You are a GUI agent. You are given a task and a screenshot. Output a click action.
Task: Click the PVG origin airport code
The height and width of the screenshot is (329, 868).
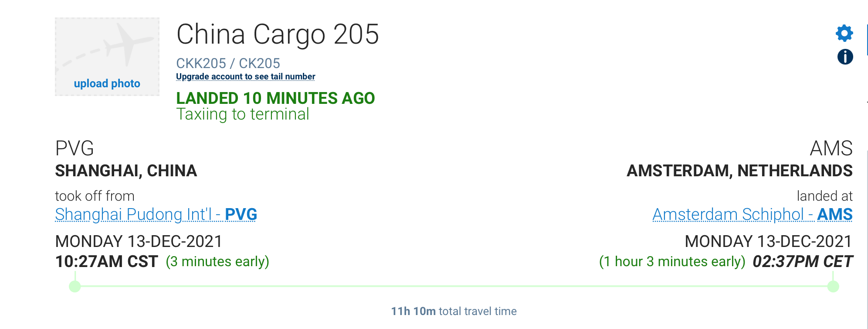click(x=75, y=148)
